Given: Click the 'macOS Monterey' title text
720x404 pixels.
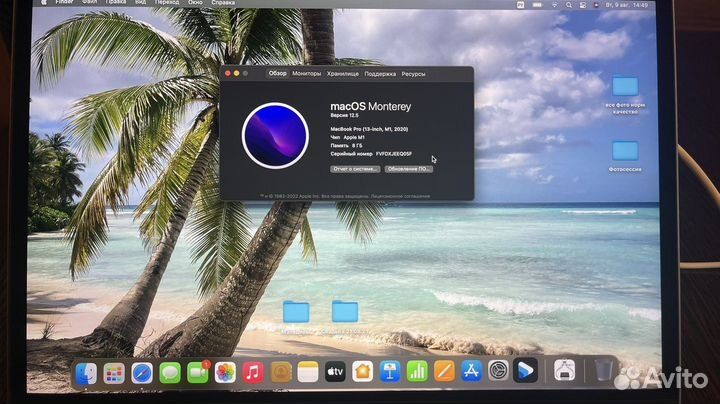Looking at the screenshot, I should pos(371,107).
